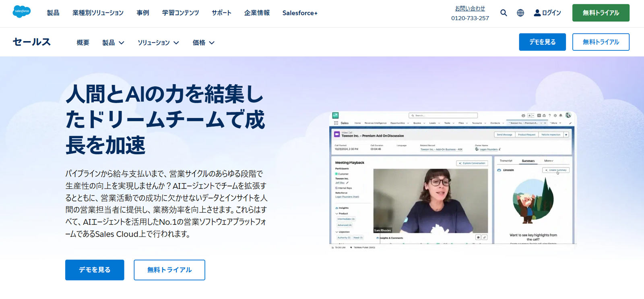Click the user avatar in preview header

(x=568, y=115)
